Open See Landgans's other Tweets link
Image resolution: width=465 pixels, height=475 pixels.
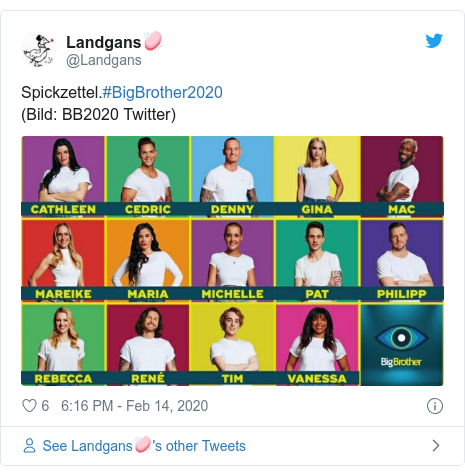pyautogui.click(x=144, y=446)
